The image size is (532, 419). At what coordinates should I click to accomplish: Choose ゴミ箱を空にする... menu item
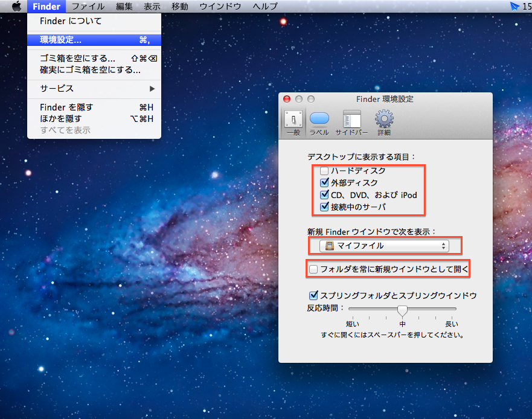point(94,59)
